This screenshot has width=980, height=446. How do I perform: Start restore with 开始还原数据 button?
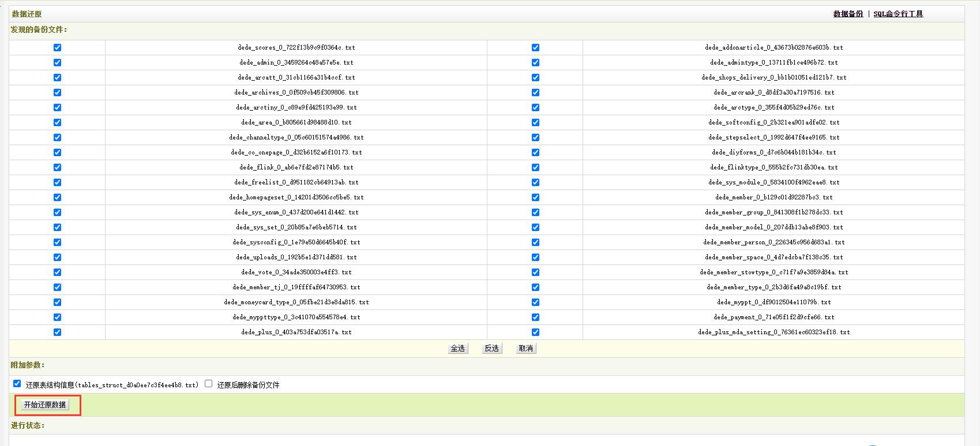(45, 405)
